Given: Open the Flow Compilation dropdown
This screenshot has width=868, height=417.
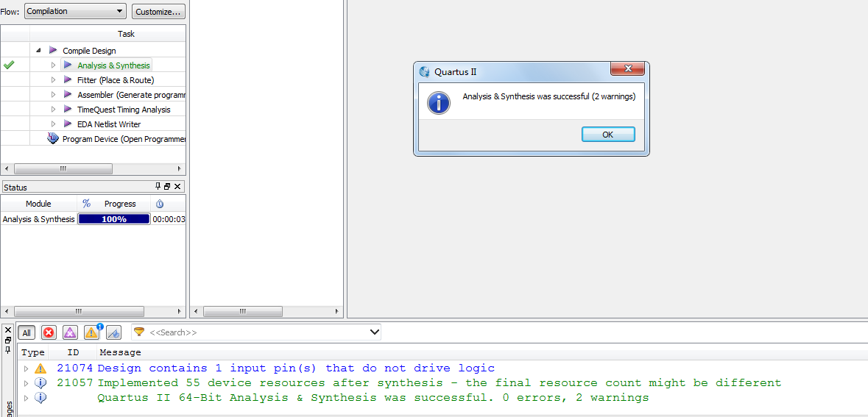Looking at the screenshot, I should (75, 11).
